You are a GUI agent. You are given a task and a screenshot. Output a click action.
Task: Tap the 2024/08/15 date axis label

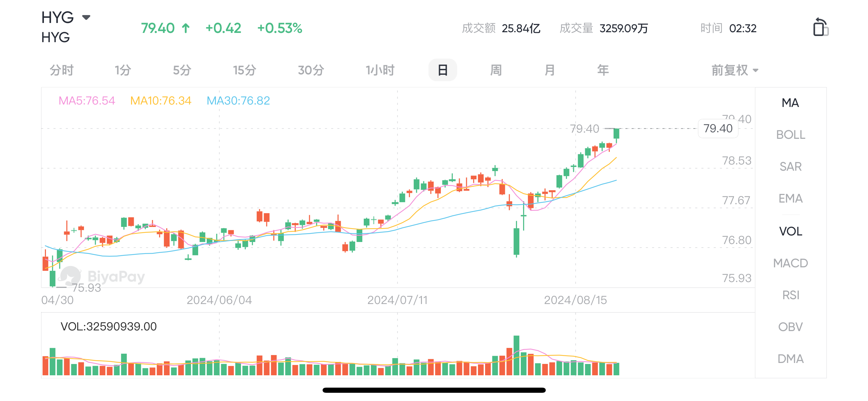[575, 300]
